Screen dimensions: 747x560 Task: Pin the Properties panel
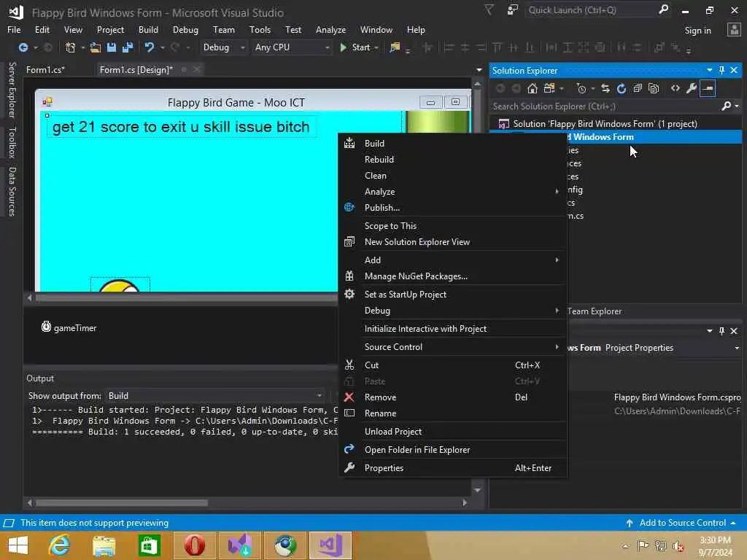click(x=721, y=331)
